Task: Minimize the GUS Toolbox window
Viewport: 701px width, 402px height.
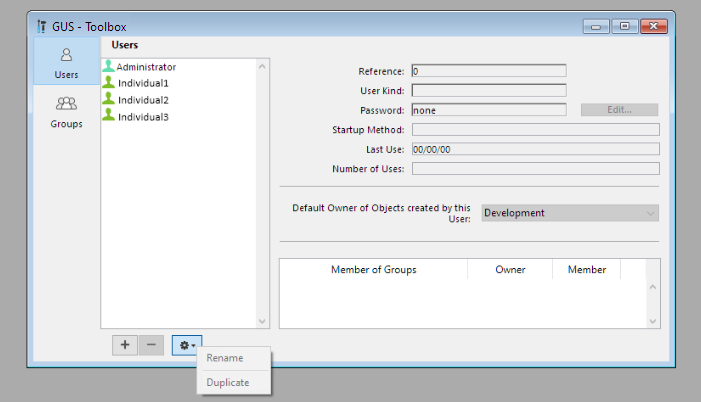Action: pyautogui.click(x=596, y=26)
